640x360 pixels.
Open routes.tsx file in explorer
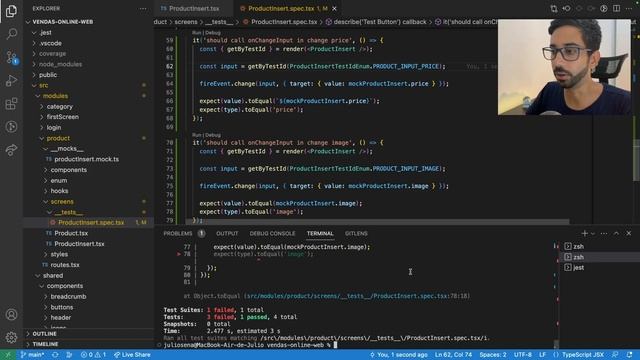65,265
